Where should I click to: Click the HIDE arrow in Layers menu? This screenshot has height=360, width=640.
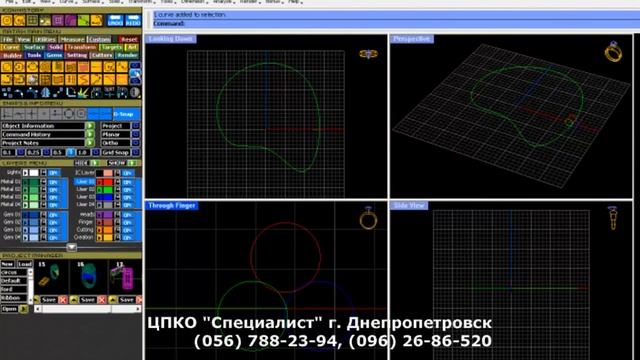pos(95,163)
